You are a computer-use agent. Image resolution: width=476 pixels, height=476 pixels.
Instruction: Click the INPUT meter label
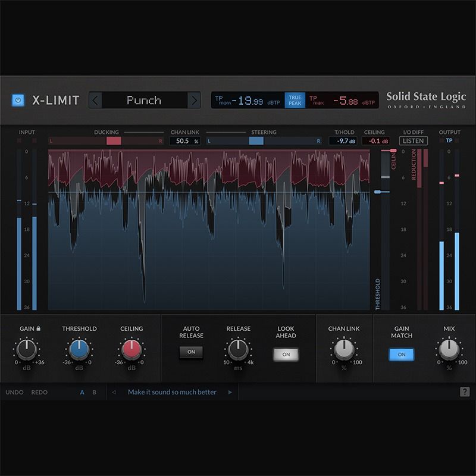(26, 132)
